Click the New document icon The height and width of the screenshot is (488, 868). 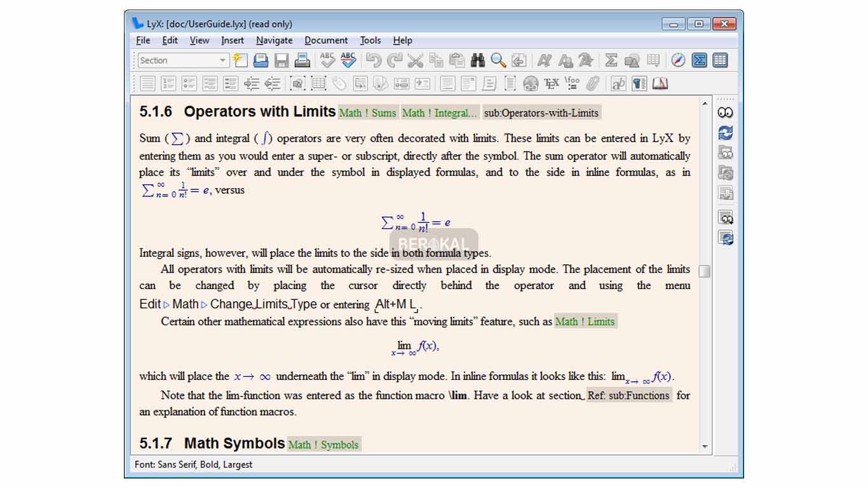(240, 60)
